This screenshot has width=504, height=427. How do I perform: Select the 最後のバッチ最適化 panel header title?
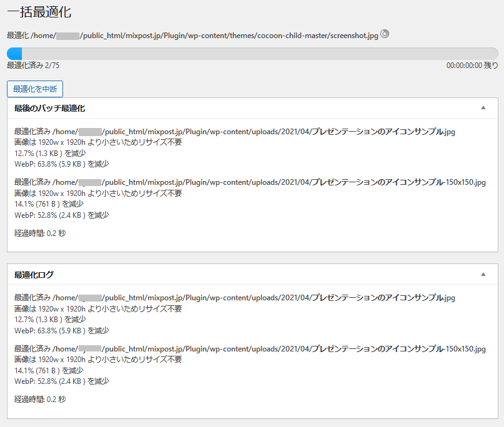tap(49, 108)
